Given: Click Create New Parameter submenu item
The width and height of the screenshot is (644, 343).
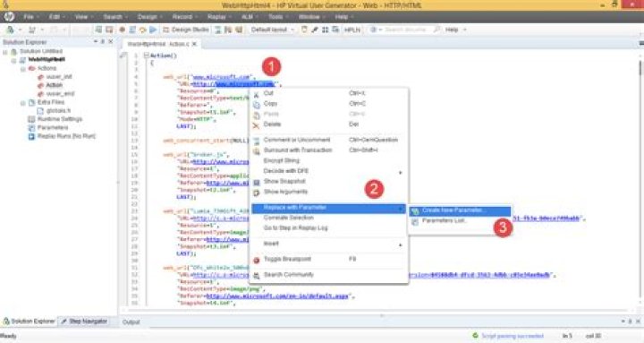Looking at the screenshot, I should pos(460,210).
